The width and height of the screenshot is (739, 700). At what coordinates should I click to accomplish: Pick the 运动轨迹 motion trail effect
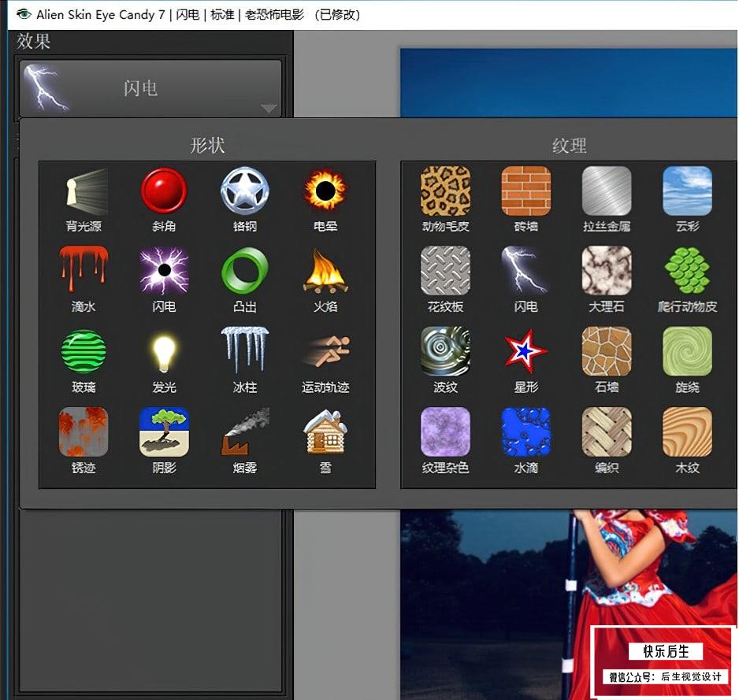pos(326,351)
